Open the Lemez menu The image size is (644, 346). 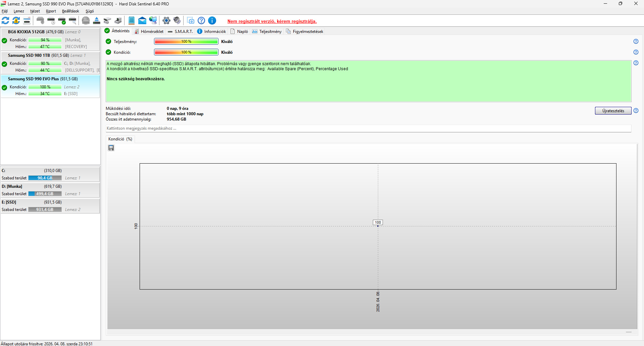point(19,11)
